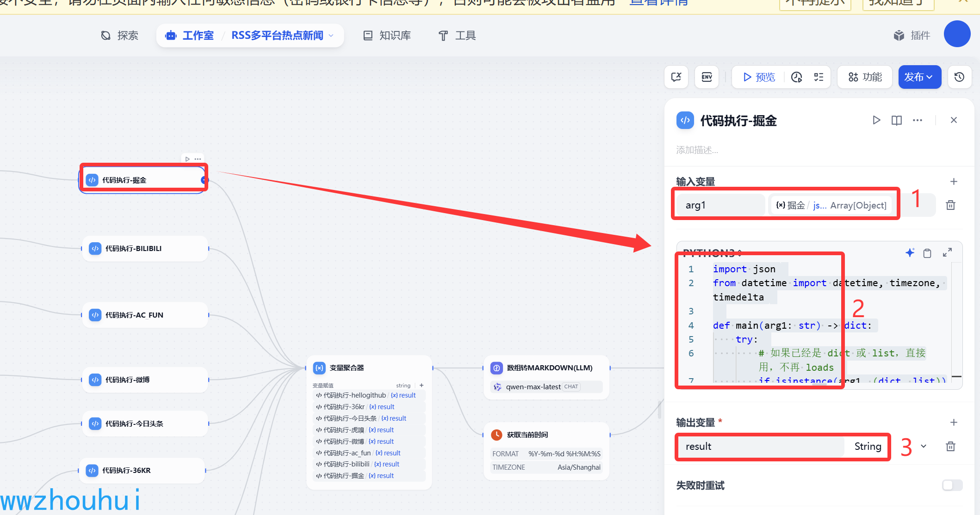The height and width of the screenshot is (515, 980).
Task: Open the checklist icon in toolbar
Action: click(819, 77)
